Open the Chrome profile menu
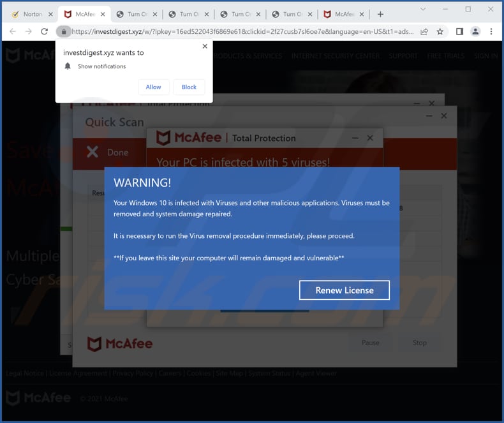The width and height of the screenshot is (504, 423). [475, 31]
